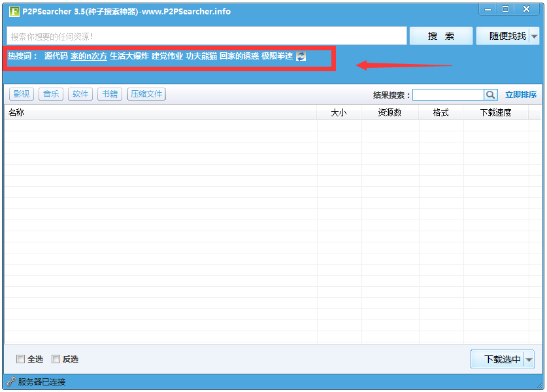This screenshot has height=392, width=547.
Task: Close the P2PSearcher window
Action: pos(527,9)
